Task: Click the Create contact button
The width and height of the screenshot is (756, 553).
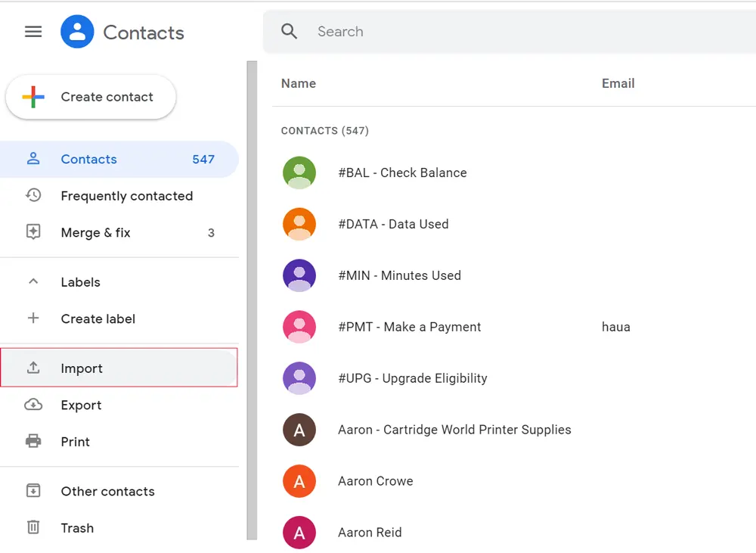Action: click(91, 97)
